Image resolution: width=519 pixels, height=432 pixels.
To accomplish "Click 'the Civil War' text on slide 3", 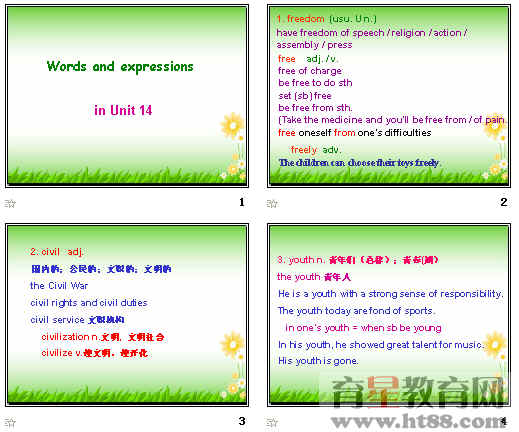I will [x=59, y=286].
